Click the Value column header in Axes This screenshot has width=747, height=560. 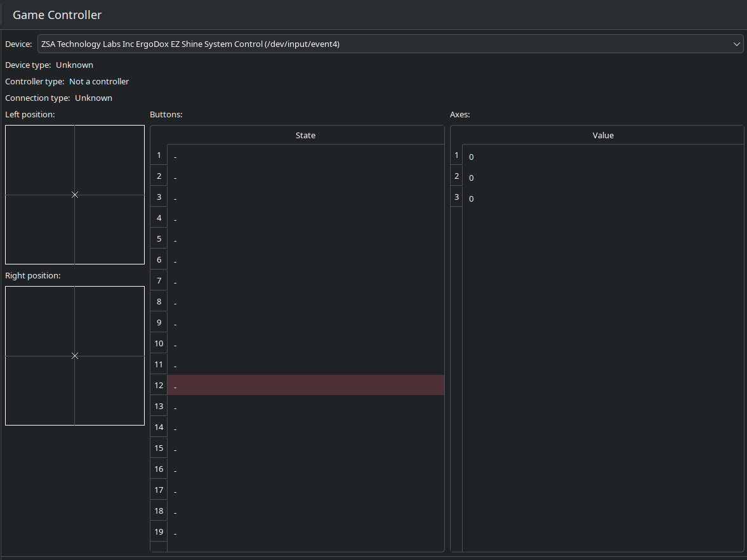(603, 135)
